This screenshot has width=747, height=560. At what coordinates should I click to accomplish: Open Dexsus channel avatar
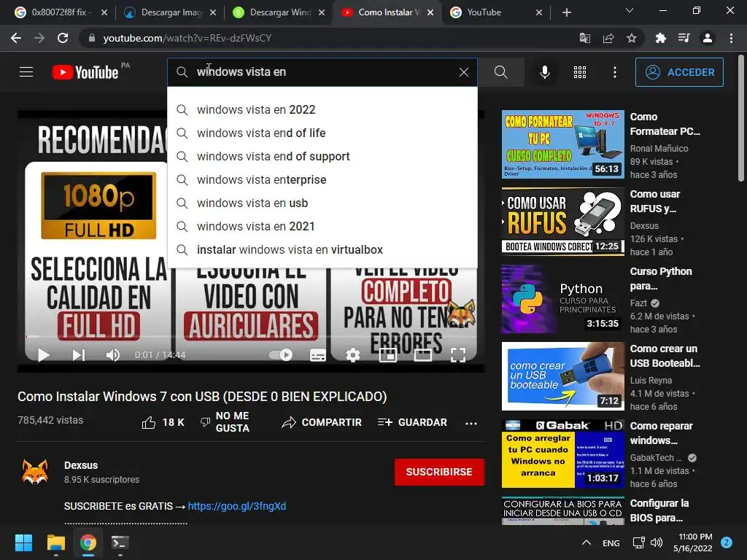coord(35,472)
